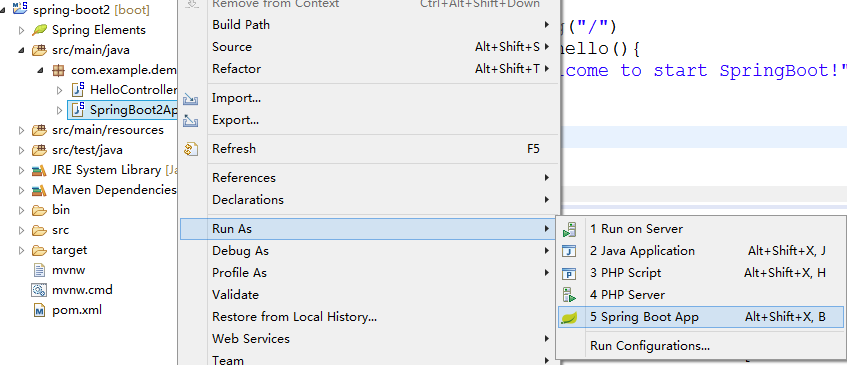Click the src/main/resources folder icon
Screen dimensions: 847x365
[x=39, y=130]
